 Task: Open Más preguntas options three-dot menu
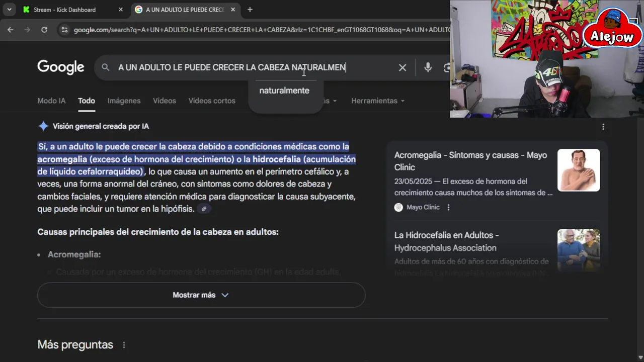click(124, 345)
